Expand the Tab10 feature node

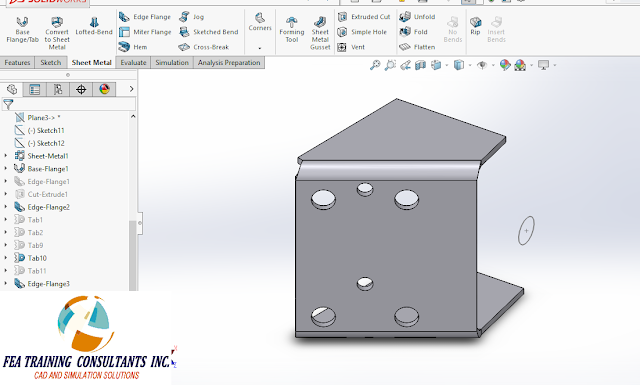click(6, 258)
